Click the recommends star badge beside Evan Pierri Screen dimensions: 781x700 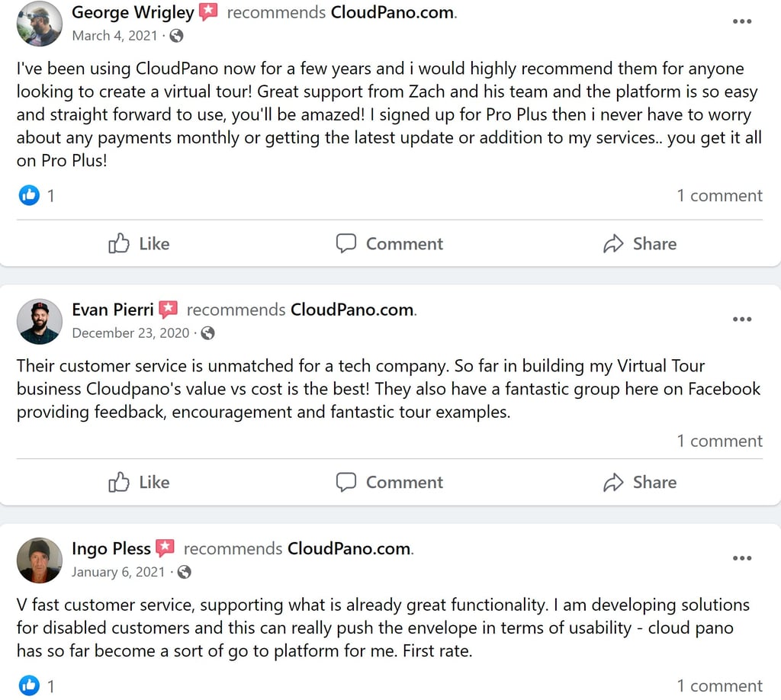click(x=169, y=310)
